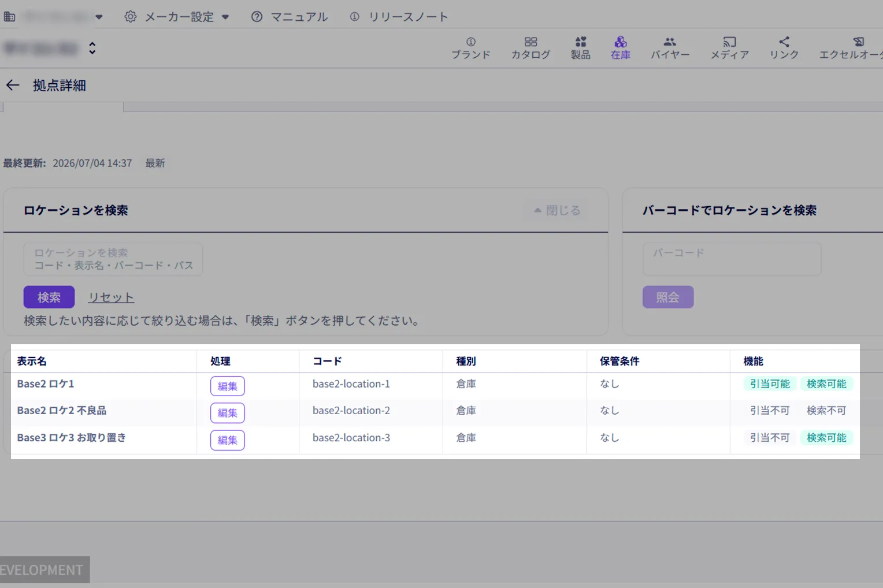The image size is (883, 588).
Task: Open the リンク share icon
Action: click(x=784, y=42)
